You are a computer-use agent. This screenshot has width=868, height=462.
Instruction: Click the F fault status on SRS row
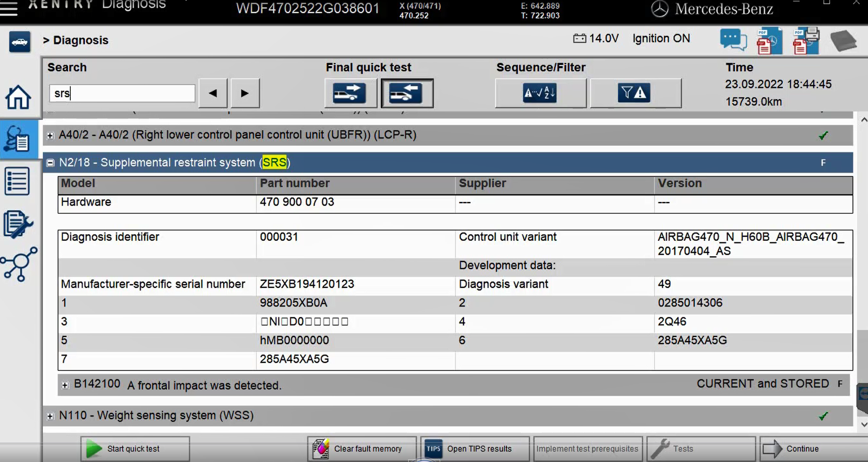point(823,163)
